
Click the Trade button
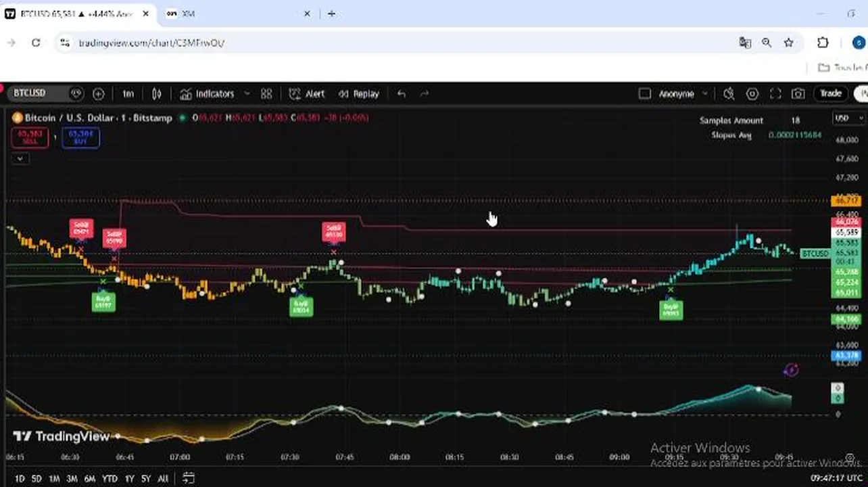click(831, 93)
